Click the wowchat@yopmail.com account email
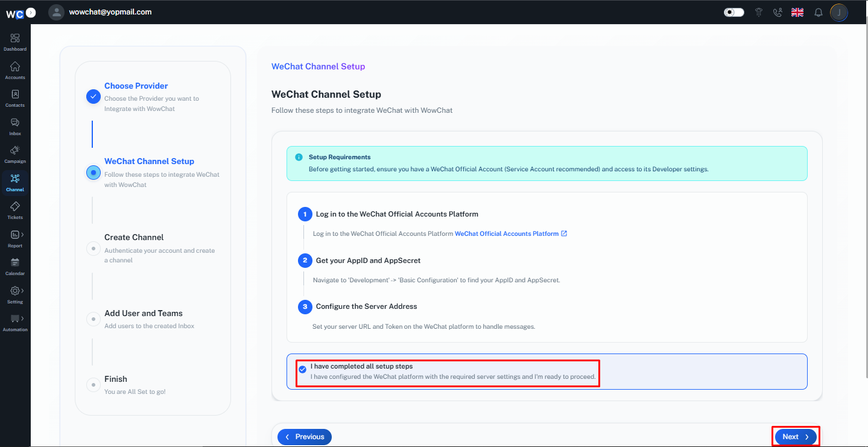This screenshot has height=447, width=868. tap(110, 12)
